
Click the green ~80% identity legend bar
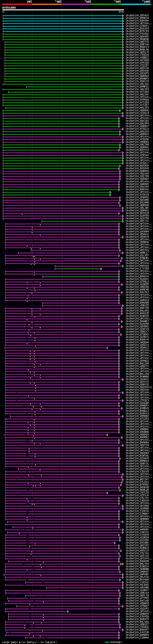tap(106, 4)
